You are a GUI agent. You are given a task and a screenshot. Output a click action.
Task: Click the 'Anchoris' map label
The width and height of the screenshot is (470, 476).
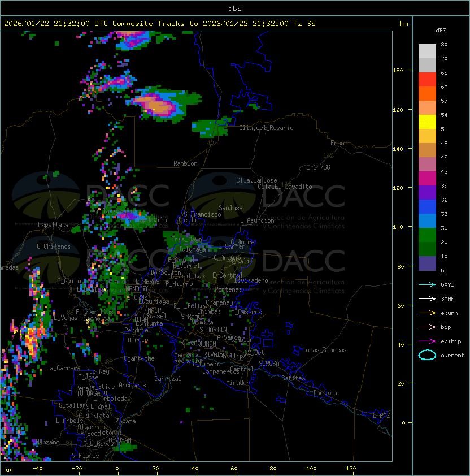coord(132,385)
